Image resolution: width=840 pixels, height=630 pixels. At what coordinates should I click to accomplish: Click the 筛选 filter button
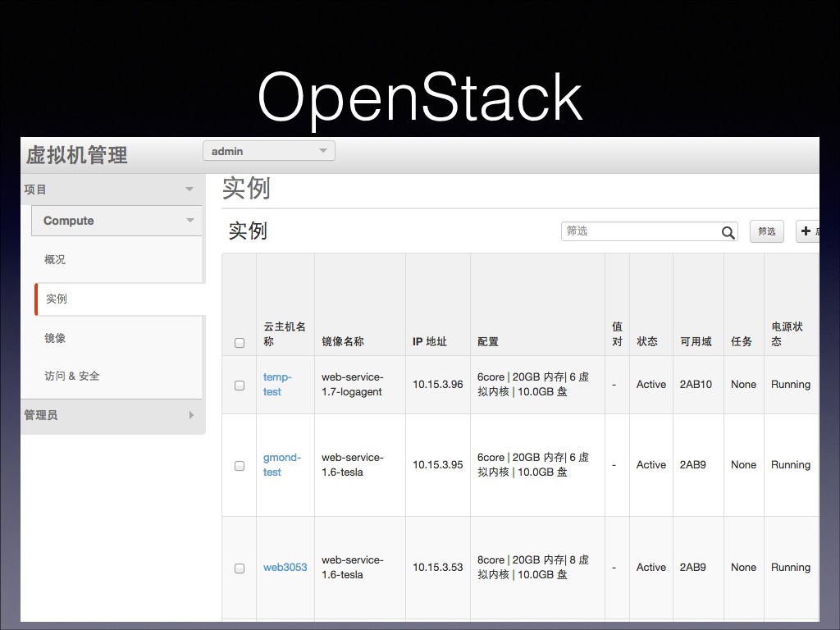click(767, 231)
